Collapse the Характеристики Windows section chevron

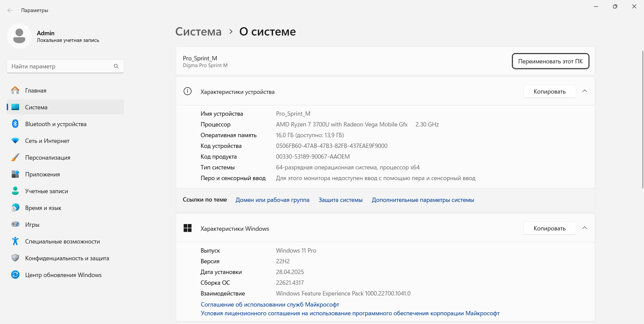[585, 228]
